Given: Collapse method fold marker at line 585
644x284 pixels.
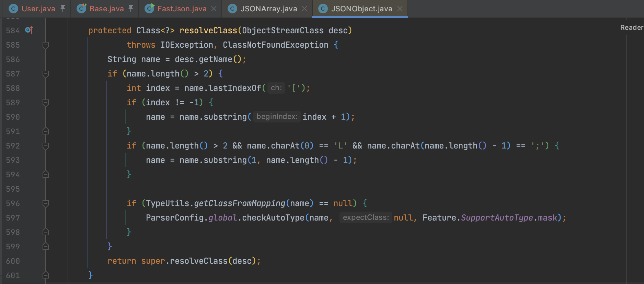Looking at the screenshot, I should coord(46,45).
